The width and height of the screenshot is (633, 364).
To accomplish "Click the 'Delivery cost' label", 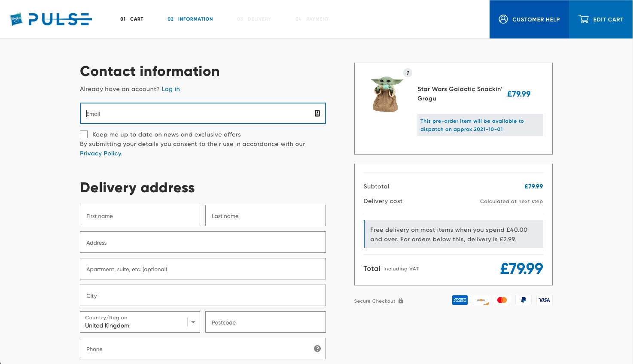I will click(x=383, y=201).
